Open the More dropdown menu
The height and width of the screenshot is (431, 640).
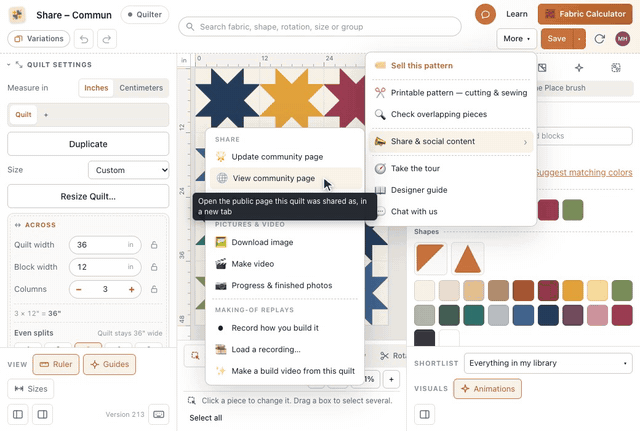516,39
